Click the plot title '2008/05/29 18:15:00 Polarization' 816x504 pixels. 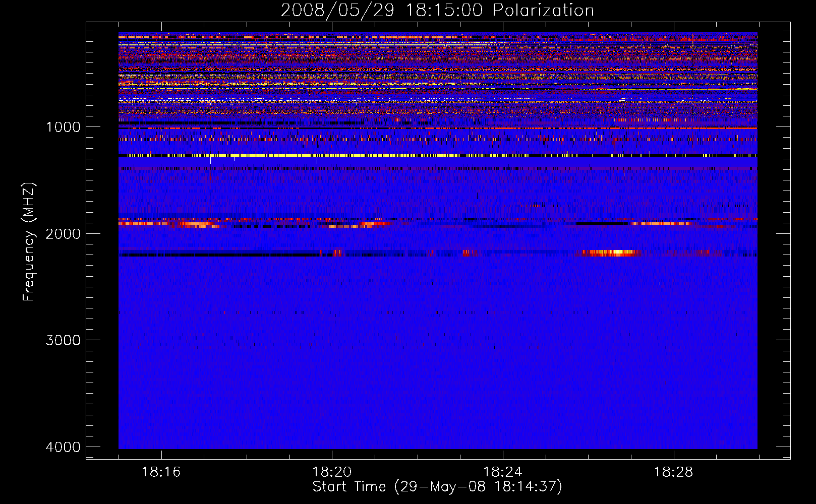tap(437, 10)
